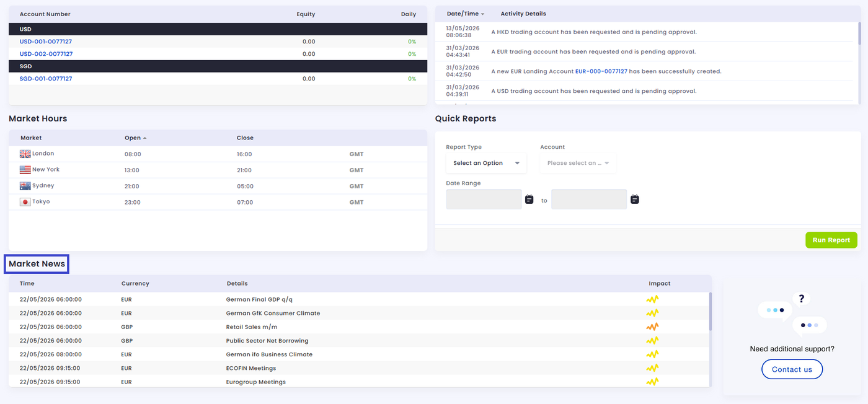Click the Equity column header

pyautogui.click(x=306, y=14)
